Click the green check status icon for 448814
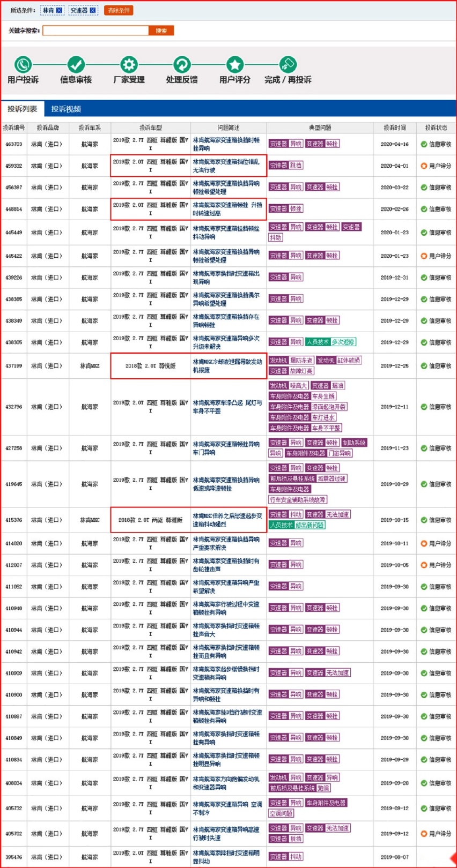457x868 pixels. point(424,209)
